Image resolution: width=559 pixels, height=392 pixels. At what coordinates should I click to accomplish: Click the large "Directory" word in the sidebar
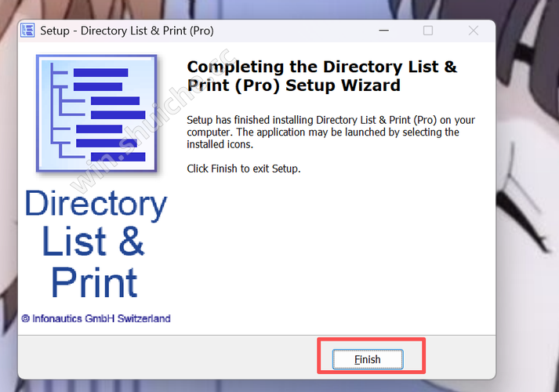click(96, 204)
